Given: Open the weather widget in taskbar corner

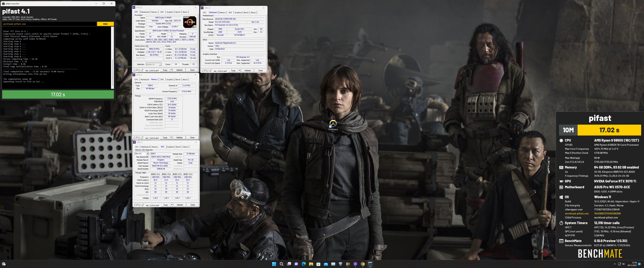Looking at the screenshot, I should [4, 264].
